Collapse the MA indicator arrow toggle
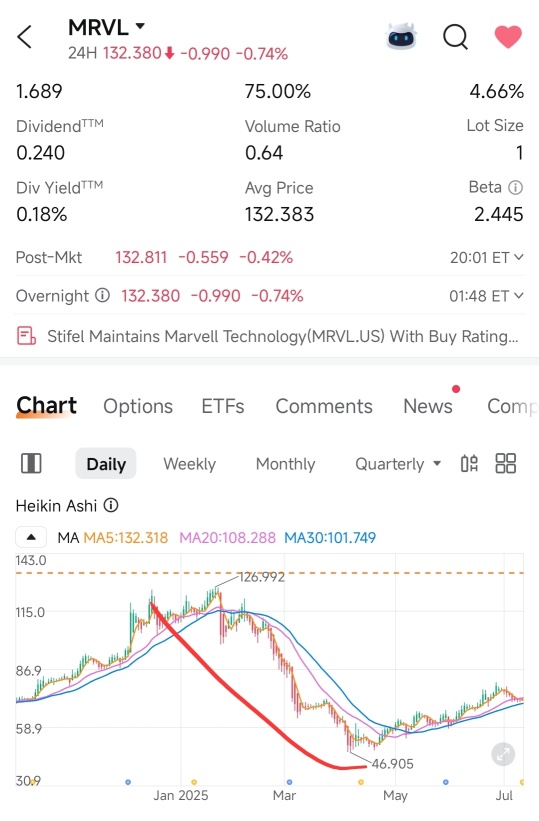The width and height of the screenshot is (539, 821). point(31,537)
